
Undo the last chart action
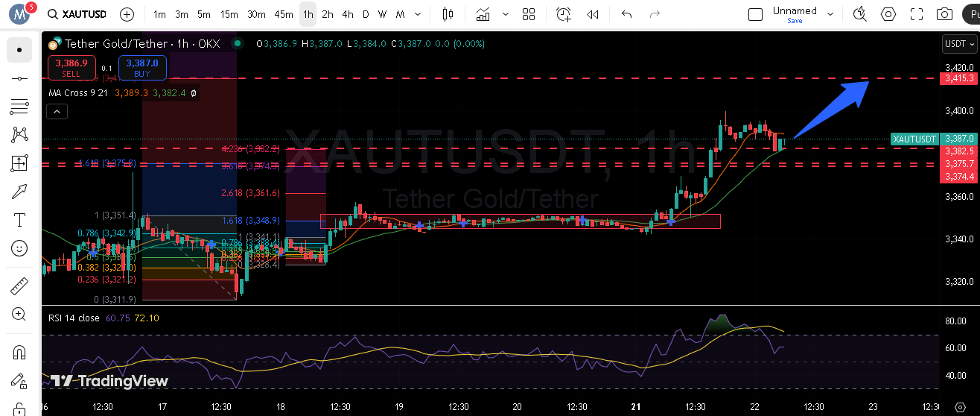(x=626, y=14)
